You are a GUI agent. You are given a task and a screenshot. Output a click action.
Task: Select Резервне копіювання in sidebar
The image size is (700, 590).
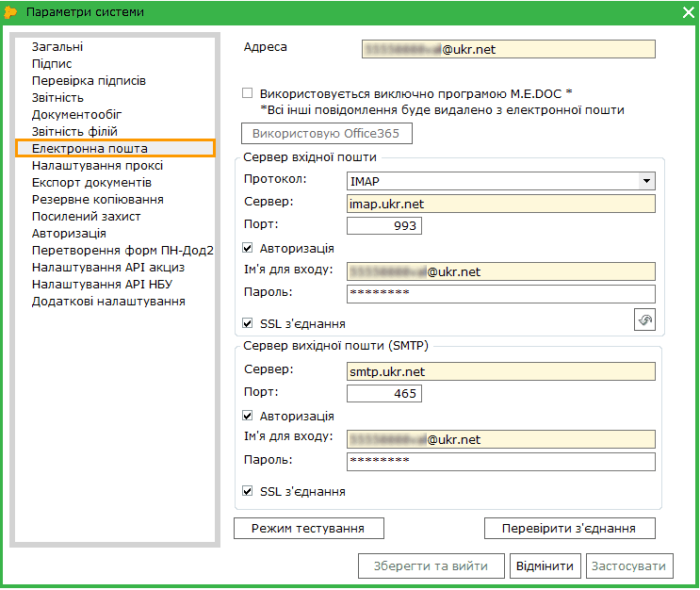coord(97,200)
